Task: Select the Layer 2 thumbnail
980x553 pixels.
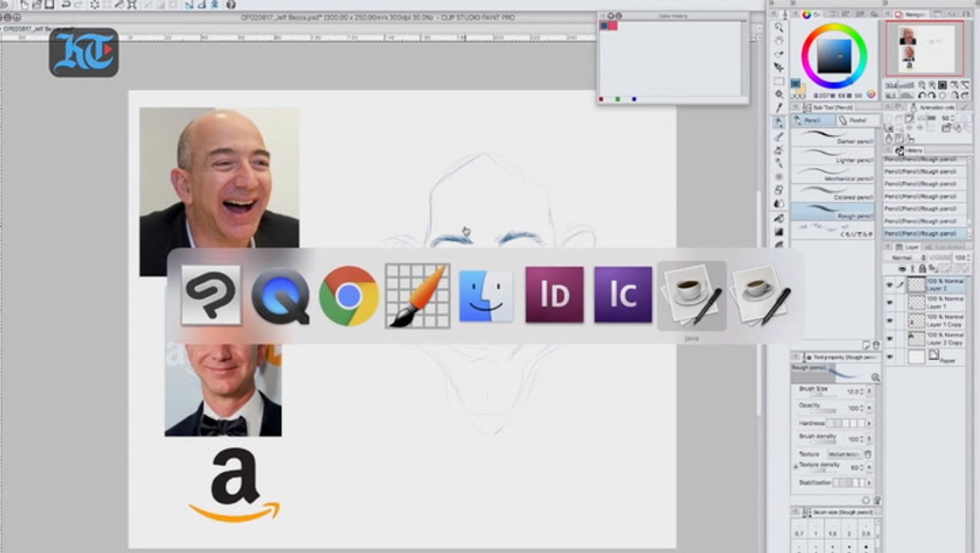Action: click(x=917, y=284)
